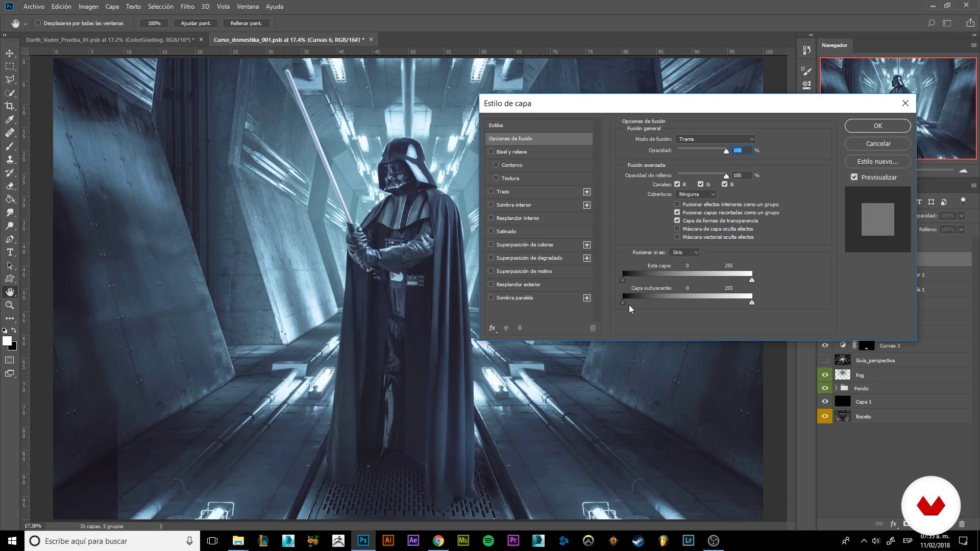The image size is (980, 551).
Task: Add another Sombra paralela with plus icon
Action: (587, 298)
